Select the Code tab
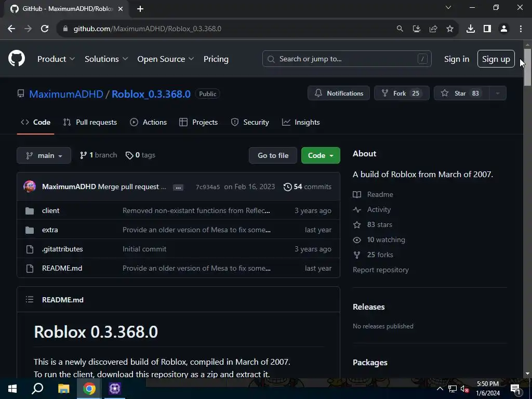 pyautogui.click(x=36, y=122)
